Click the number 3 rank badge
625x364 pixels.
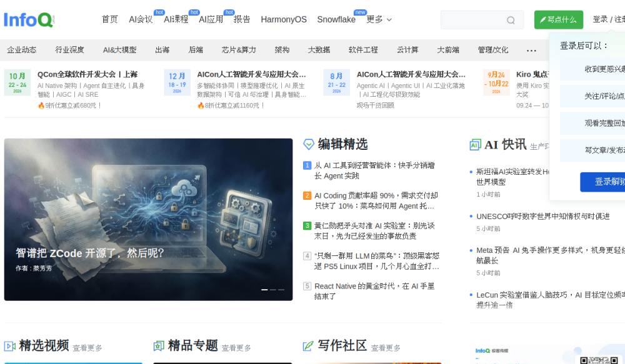coord(307,226)
